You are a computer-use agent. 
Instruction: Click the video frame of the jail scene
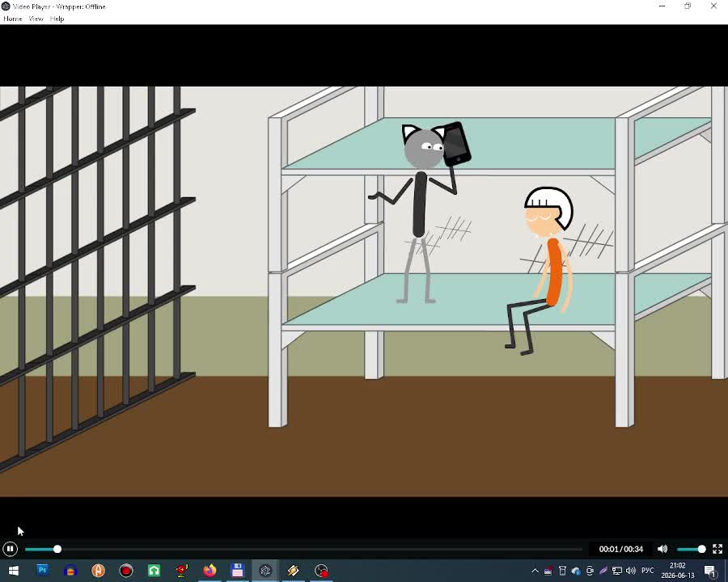click(364, 292)
